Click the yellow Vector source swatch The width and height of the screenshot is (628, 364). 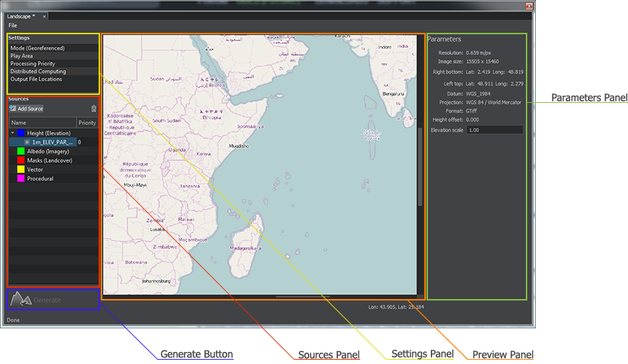coord(21,170)
